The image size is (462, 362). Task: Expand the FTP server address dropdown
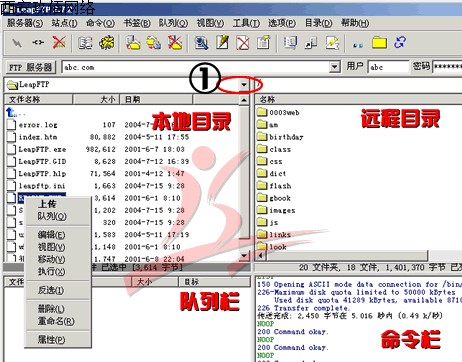[334, 67]
